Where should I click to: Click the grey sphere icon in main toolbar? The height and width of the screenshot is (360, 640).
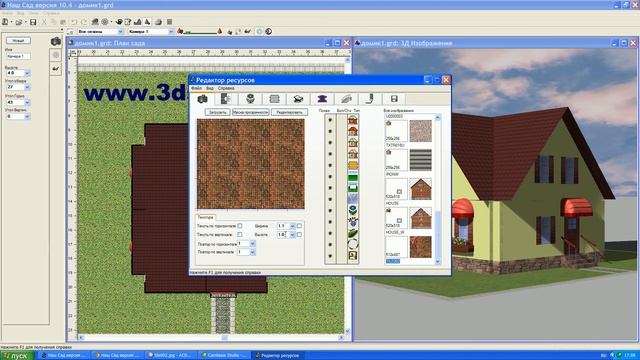coord(158,22)
